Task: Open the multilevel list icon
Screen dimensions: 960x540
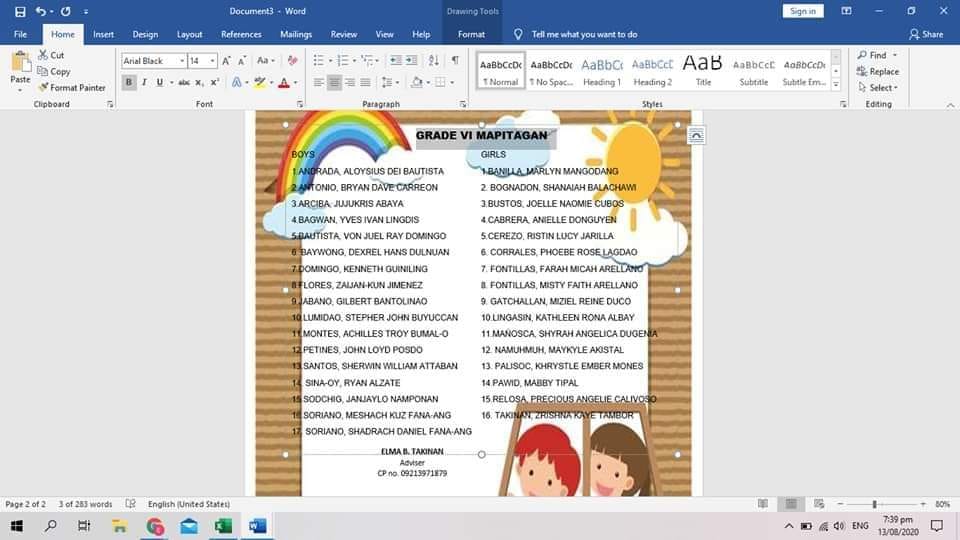Action: (367, 61)
